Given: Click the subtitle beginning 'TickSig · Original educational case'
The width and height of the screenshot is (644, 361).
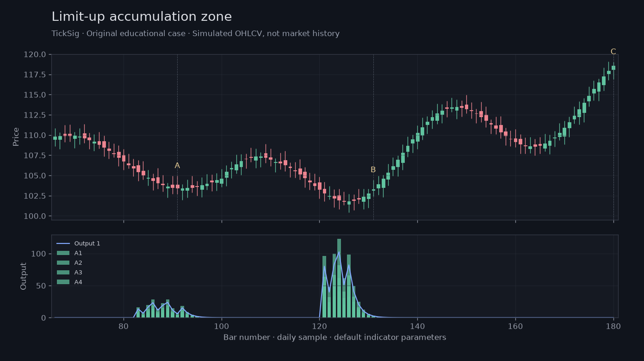Looking at the screenshot, I should point(195,34).
